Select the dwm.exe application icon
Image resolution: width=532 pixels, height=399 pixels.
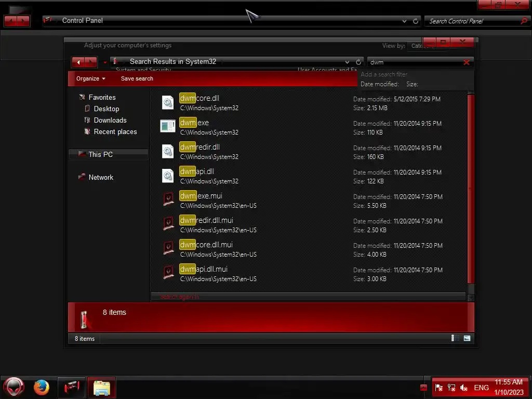click(168, 126)
